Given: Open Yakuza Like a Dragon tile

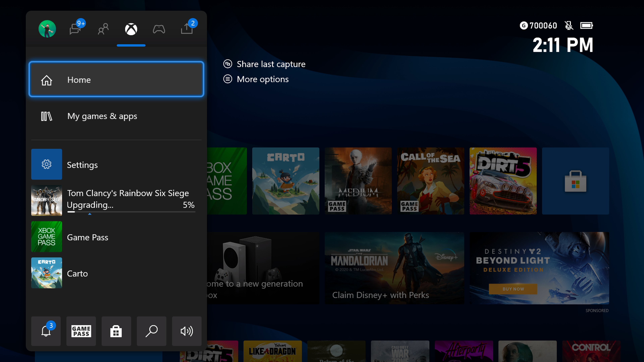Looking at the screenshot, I should coord(273,351).
